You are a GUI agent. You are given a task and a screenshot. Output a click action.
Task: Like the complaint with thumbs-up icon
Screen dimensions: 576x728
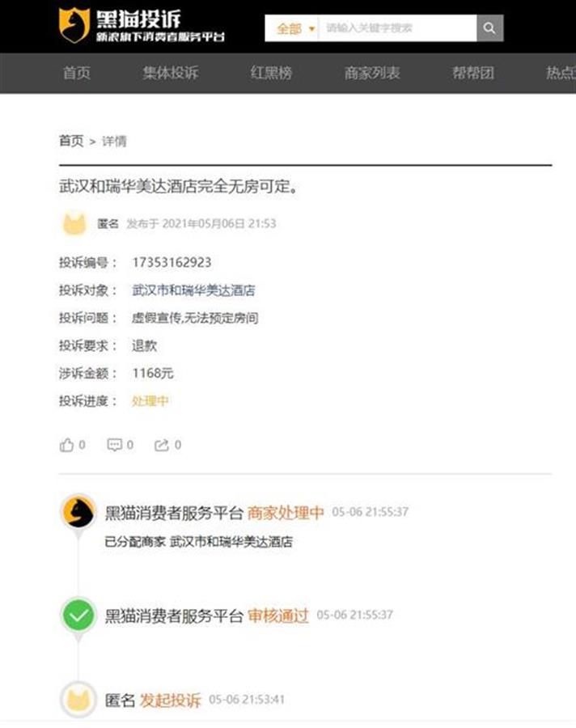click(66, 445)
